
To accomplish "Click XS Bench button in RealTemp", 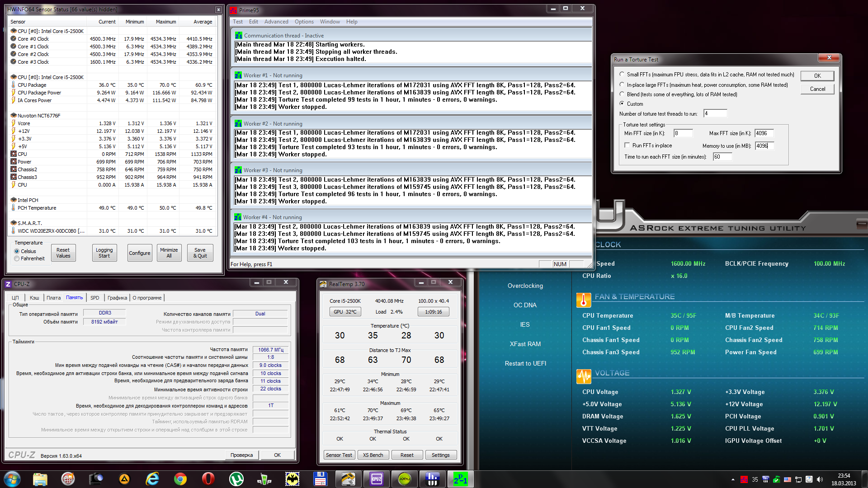I will click(373, 455).
